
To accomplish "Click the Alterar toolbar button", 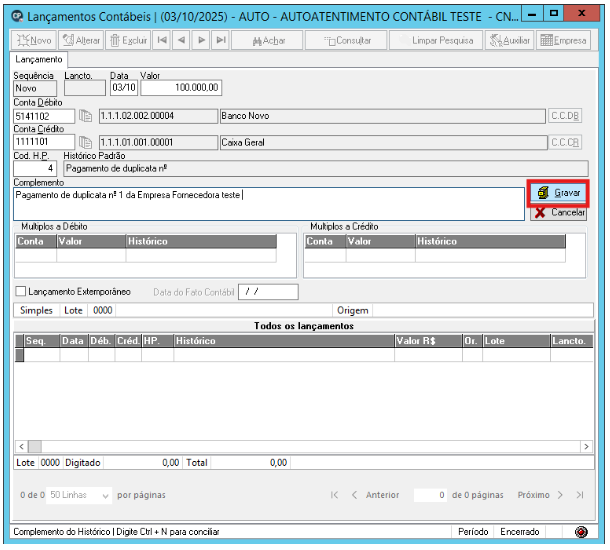I will click(81, 40).
